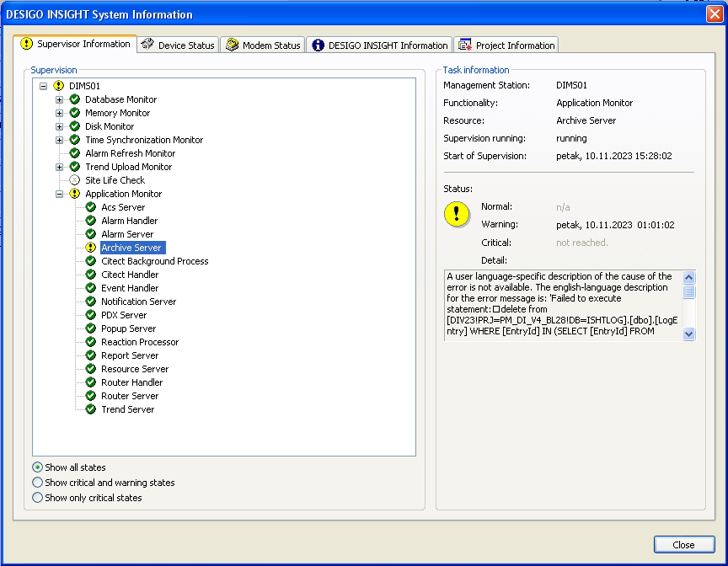728x566 pixels.
Task: Click the Close button
Action: coord(683,545)
